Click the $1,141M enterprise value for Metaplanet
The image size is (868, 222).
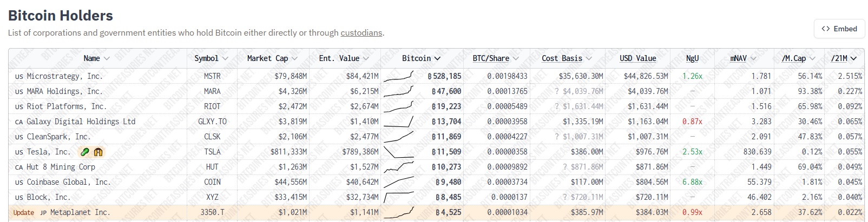tap(364, 212)
